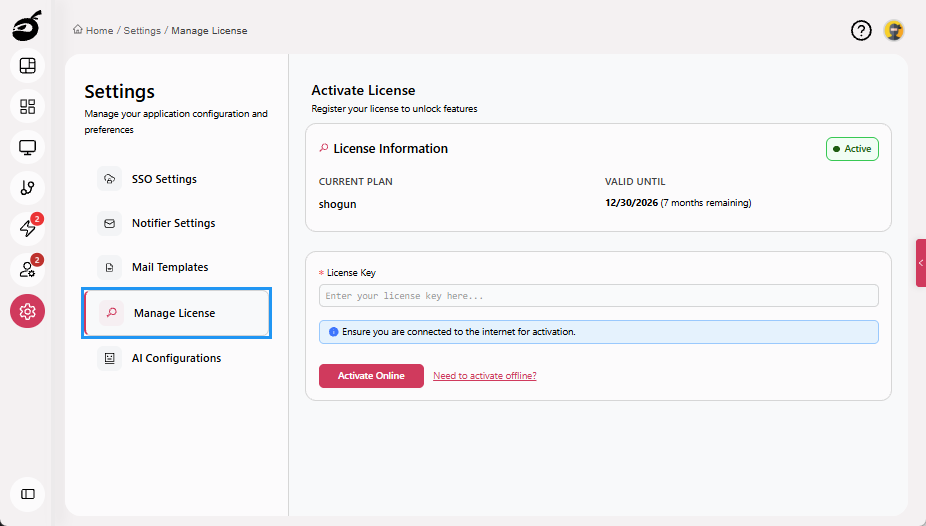
Task: Click the home icon in the breadcrumb
Action: (77, 30)
